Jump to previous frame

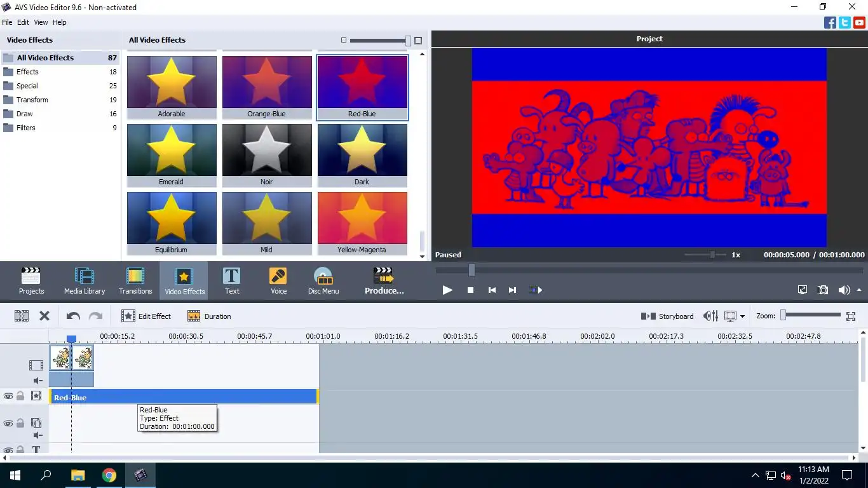pos(492,290)
